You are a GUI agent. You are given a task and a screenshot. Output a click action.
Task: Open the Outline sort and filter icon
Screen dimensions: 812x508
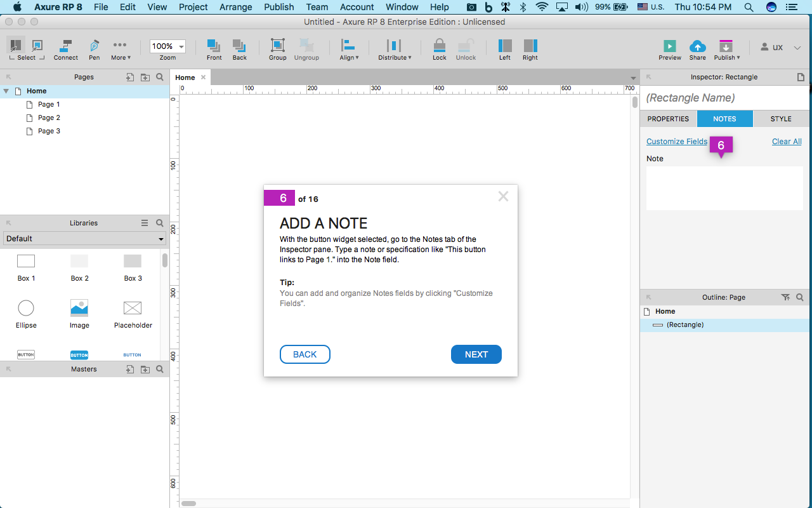point(785,297)
